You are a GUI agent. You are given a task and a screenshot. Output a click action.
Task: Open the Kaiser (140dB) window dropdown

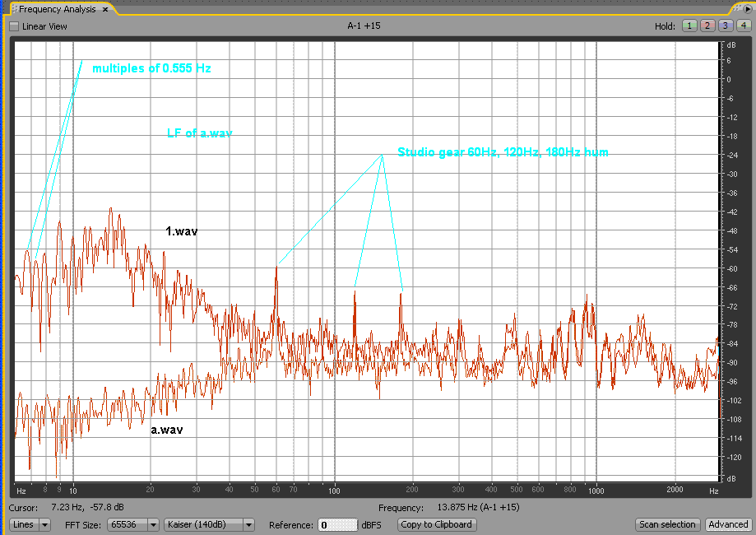[x=209, y=524]
